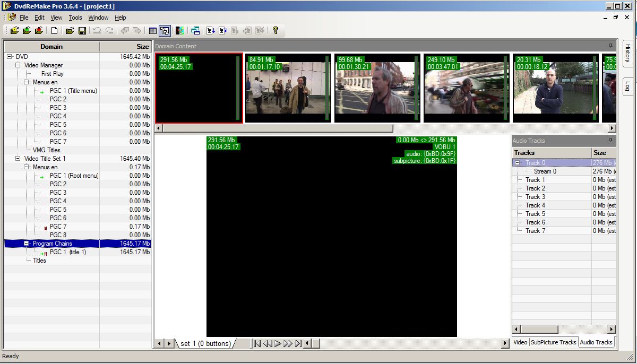Click the New project blank page icon
637x364 pixels.
(x=54, y=31)
